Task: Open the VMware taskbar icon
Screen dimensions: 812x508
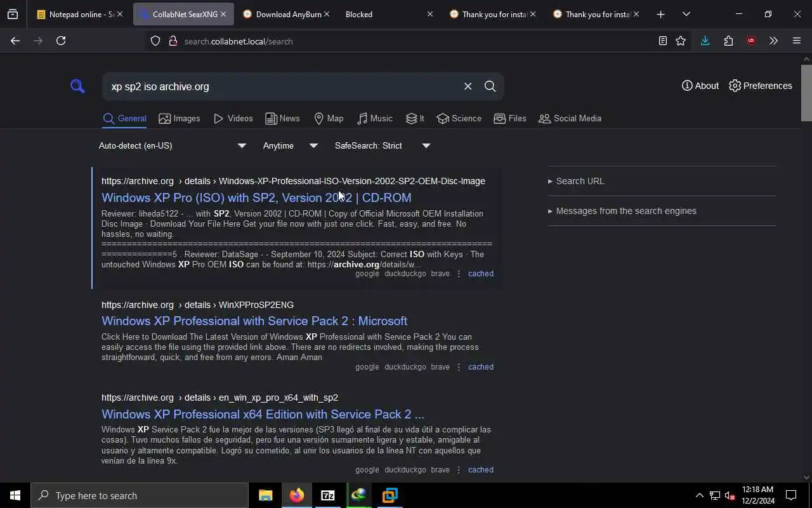Action: pyautogui.click(x=390, y=495)
